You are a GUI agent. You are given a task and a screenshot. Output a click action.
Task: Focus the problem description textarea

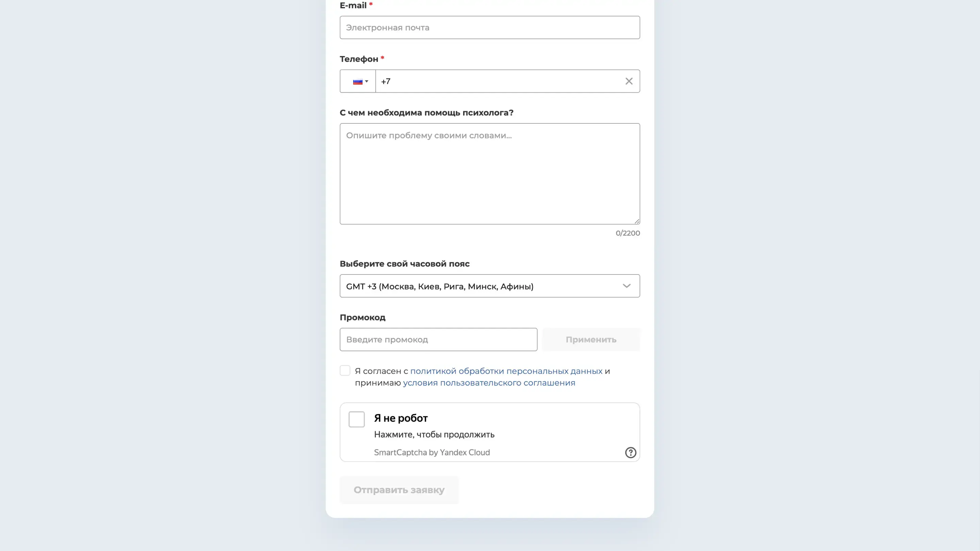489,174
